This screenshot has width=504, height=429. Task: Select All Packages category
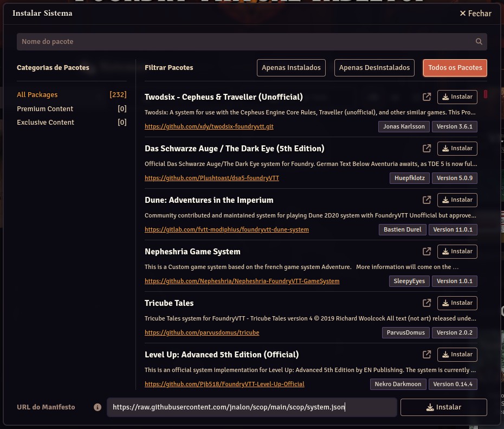[x=37, y=94]
